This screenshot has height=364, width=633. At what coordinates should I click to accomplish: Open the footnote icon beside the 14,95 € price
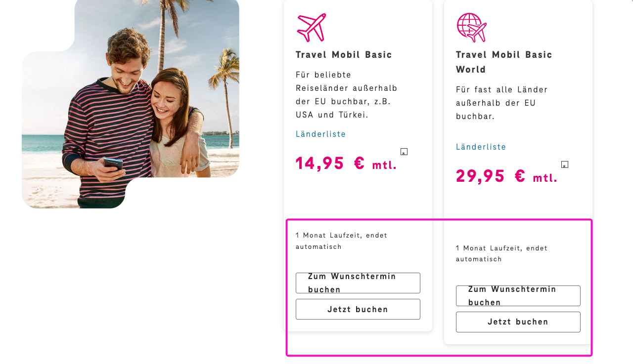coord(404,152)
